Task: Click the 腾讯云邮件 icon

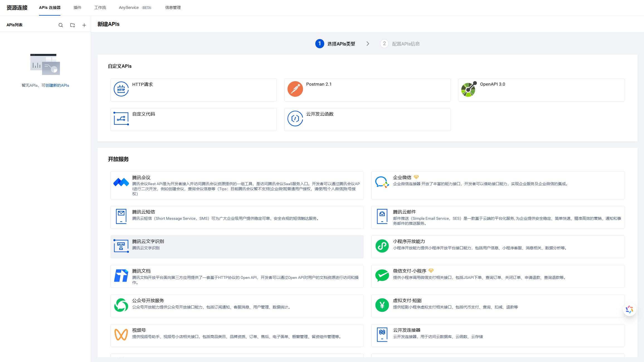Action: click(382, 216)
